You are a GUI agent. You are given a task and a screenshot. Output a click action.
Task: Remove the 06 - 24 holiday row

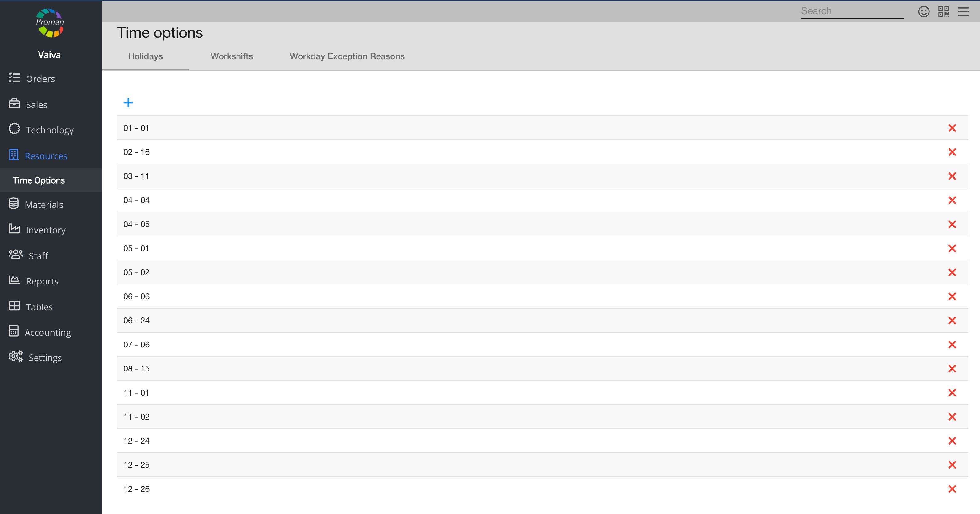point(952,321)
